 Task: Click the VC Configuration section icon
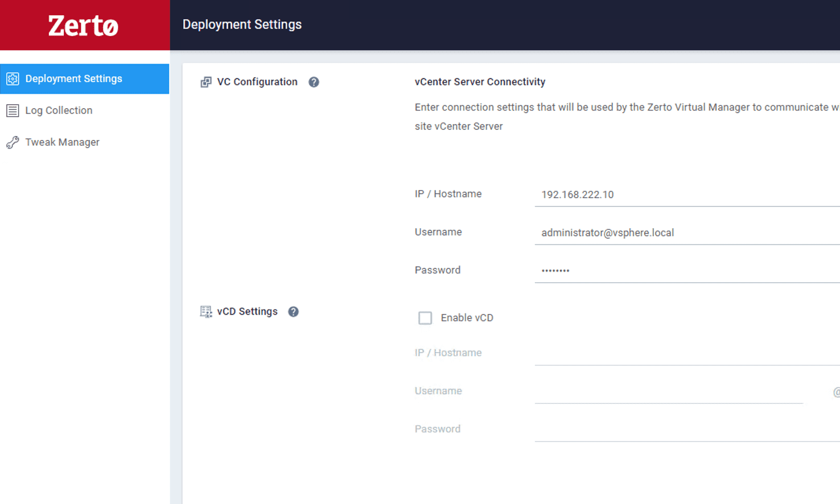coord(206,82)
